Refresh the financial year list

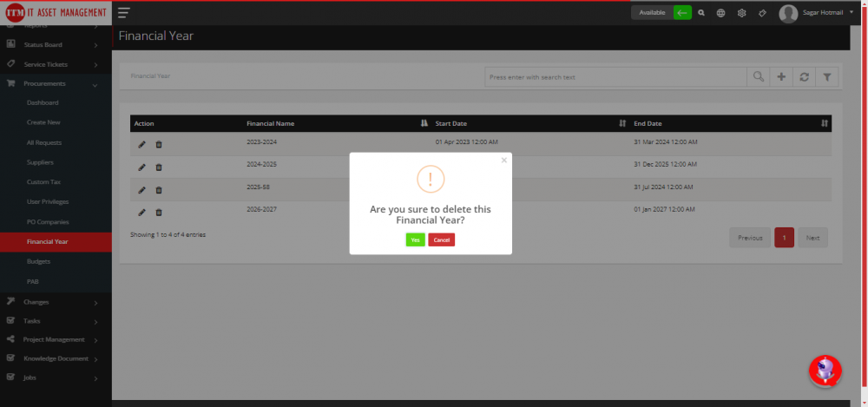pos(805,77)
